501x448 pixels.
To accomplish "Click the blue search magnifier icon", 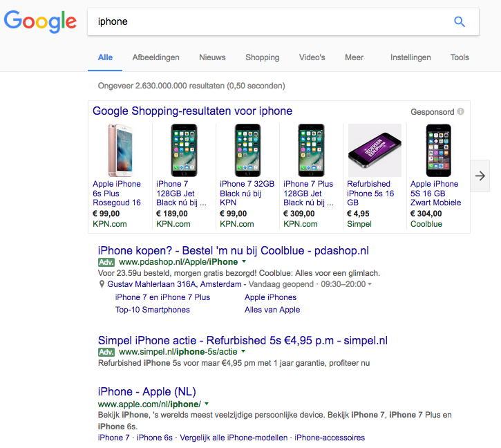I will coord(460,21).
